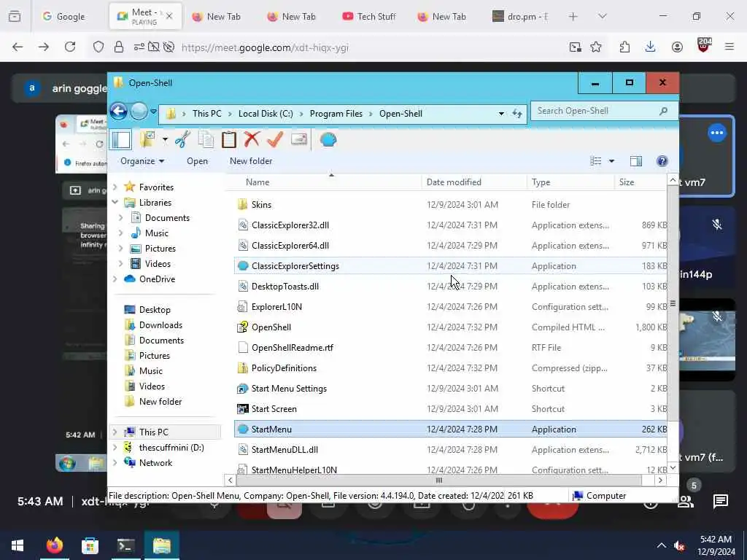
Task: Click the Explorer back arrow button
Action: [x=119, y=112]
